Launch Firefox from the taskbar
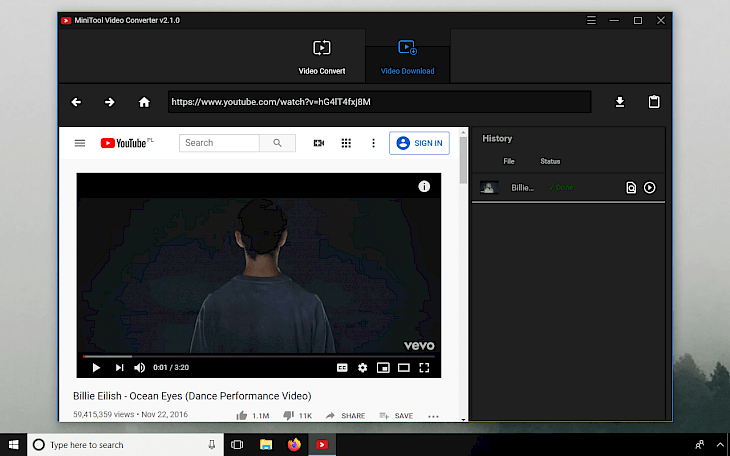Image resolution: width=730 pixels, height=456 pixels. coord(294,444)
